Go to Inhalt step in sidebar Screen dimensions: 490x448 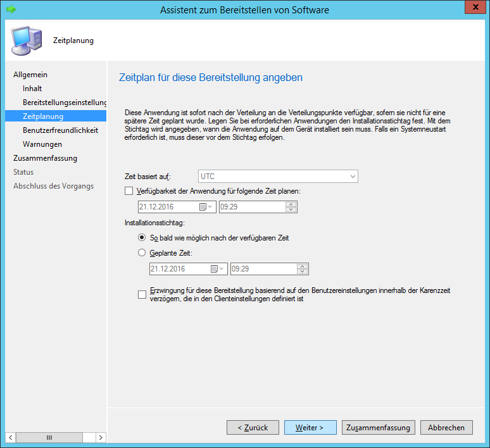click(32, 89)
